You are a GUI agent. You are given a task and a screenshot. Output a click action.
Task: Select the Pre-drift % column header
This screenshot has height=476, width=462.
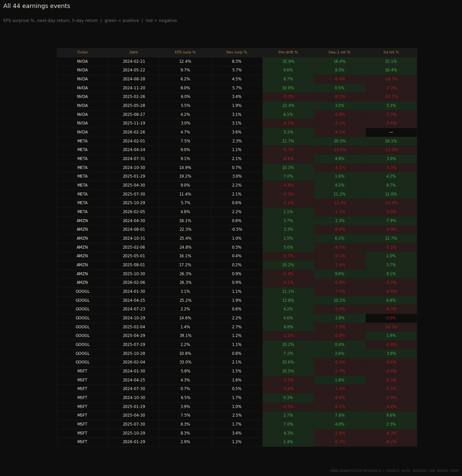click(288, 52)
